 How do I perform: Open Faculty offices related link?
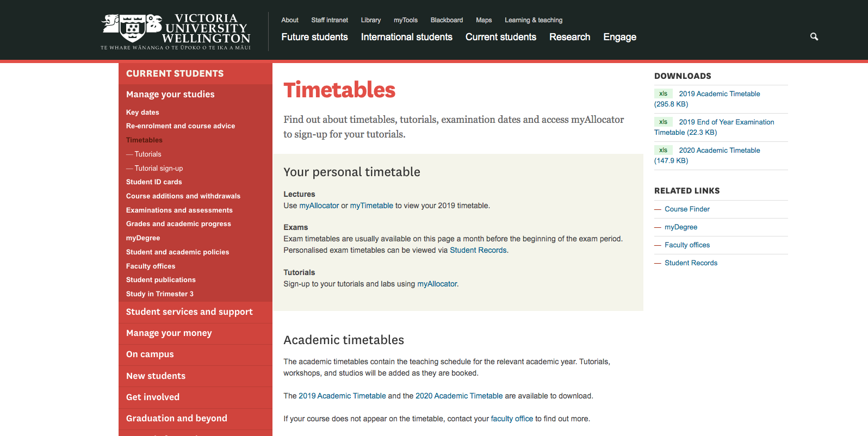(687, 245)
